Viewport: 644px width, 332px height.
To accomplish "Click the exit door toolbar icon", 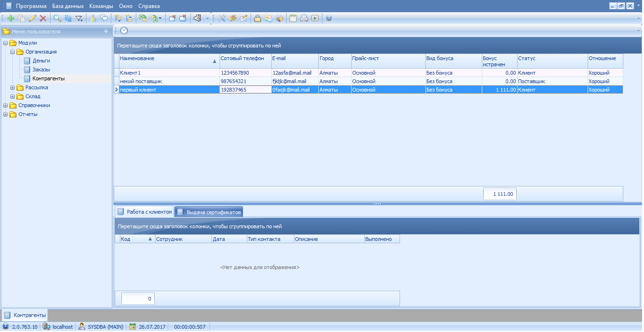I will coord(197,18).
